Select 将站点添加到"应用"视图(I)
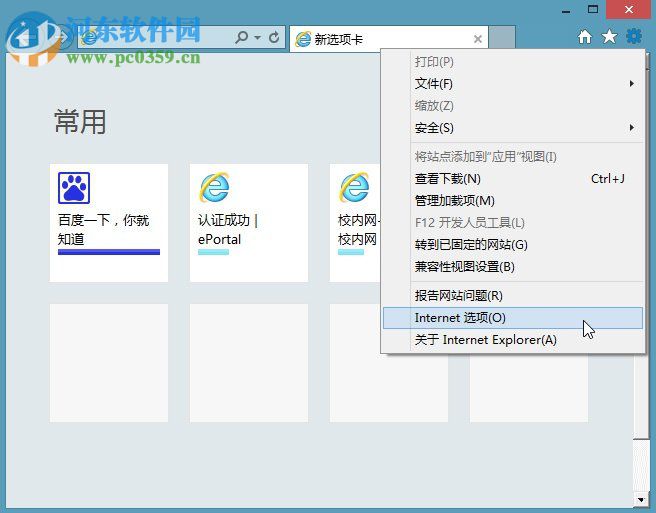The width and height of the screenshot is (656, 513). pos(514,157)
